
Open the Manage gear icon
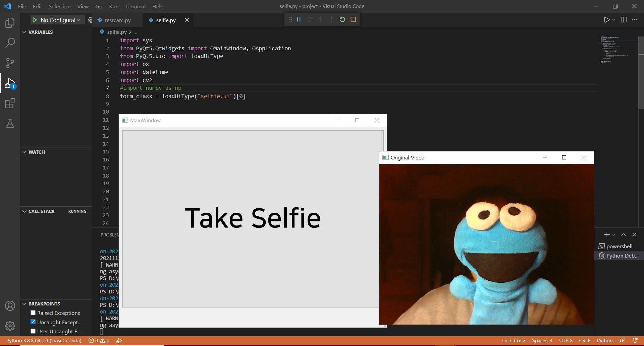point(10,326)
